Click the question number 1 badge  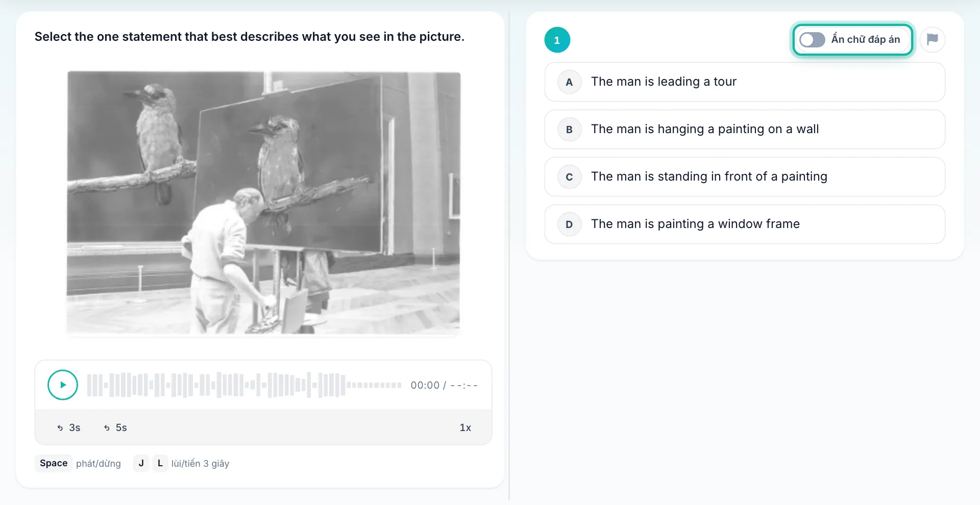tap(557, 40)
